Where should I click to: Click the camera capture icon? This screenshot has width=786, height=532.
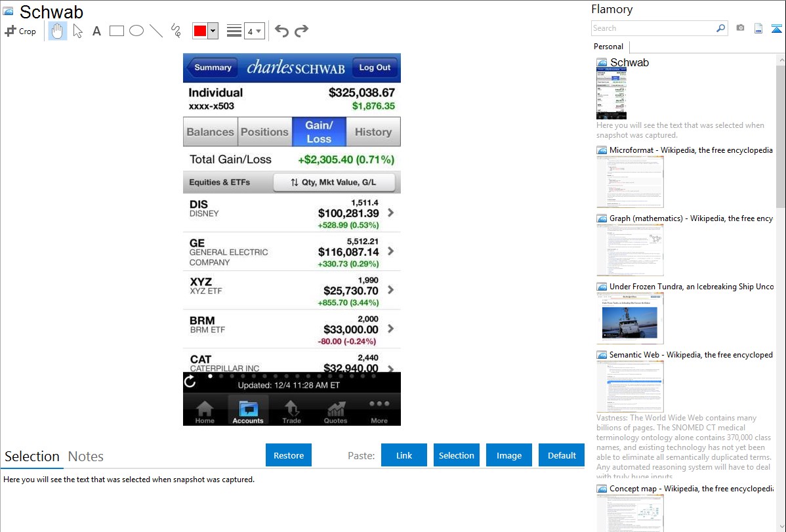(740, 28)
